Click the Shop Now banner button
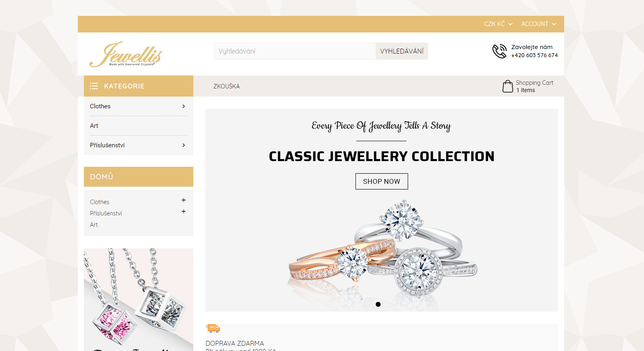Viewport: 644px width, 351px height. [x=381, y=181]
